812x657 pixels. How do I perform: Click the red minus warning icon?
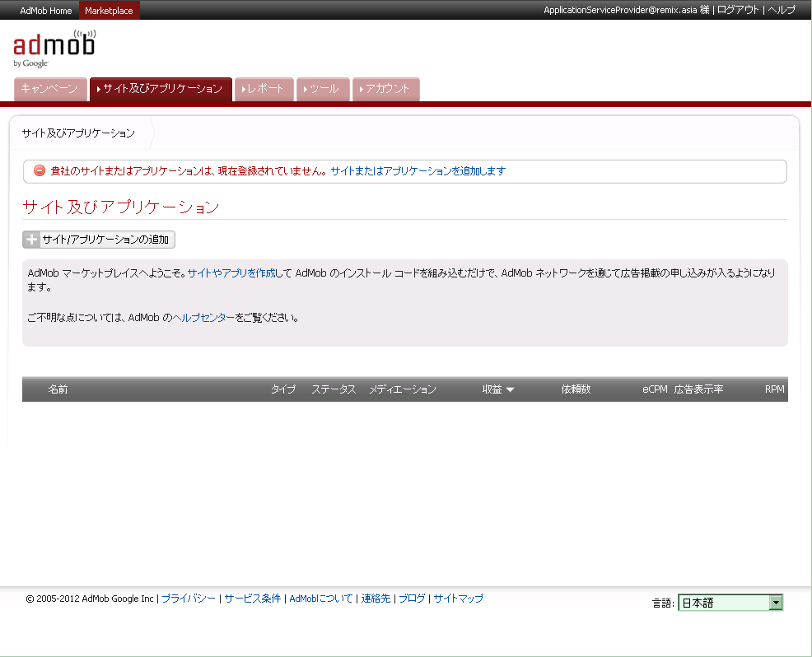[40, 170]
